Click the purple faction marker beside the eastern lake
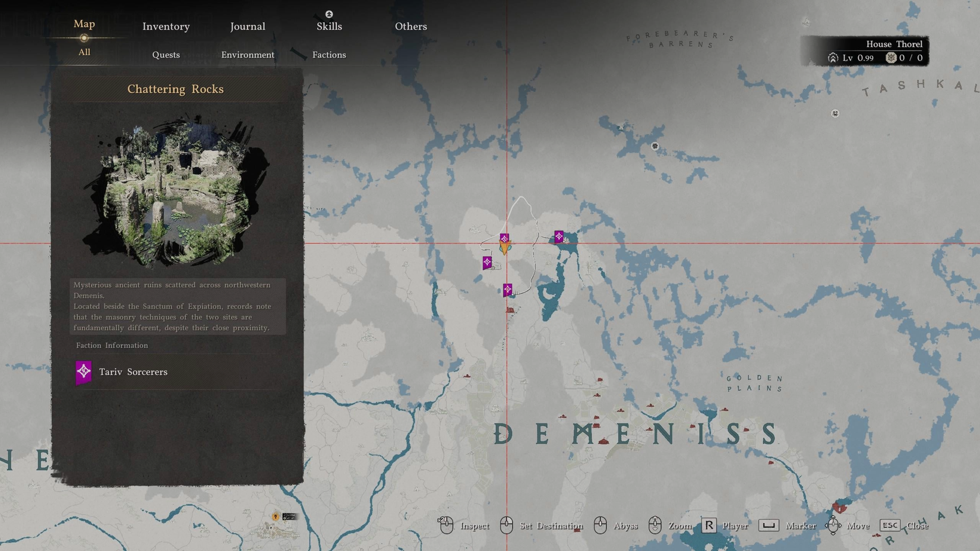This screenshot has width=980, height=551. (558, 236)
